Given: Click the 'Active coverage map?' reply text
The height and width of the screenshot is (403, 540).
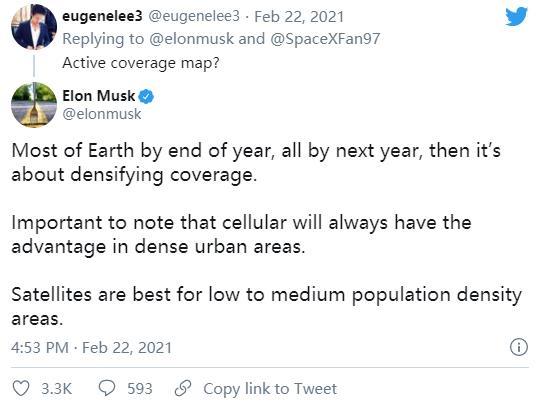Looking at the screenshot, I should point(141,63).
